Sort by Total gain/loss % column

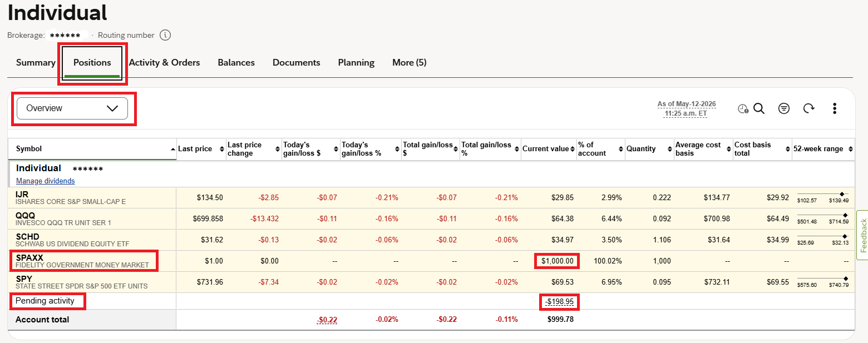(491, 149)
